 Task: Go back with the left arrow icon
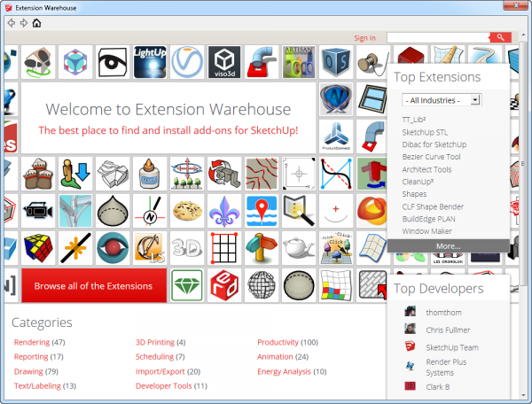click(x=12, y=23)
